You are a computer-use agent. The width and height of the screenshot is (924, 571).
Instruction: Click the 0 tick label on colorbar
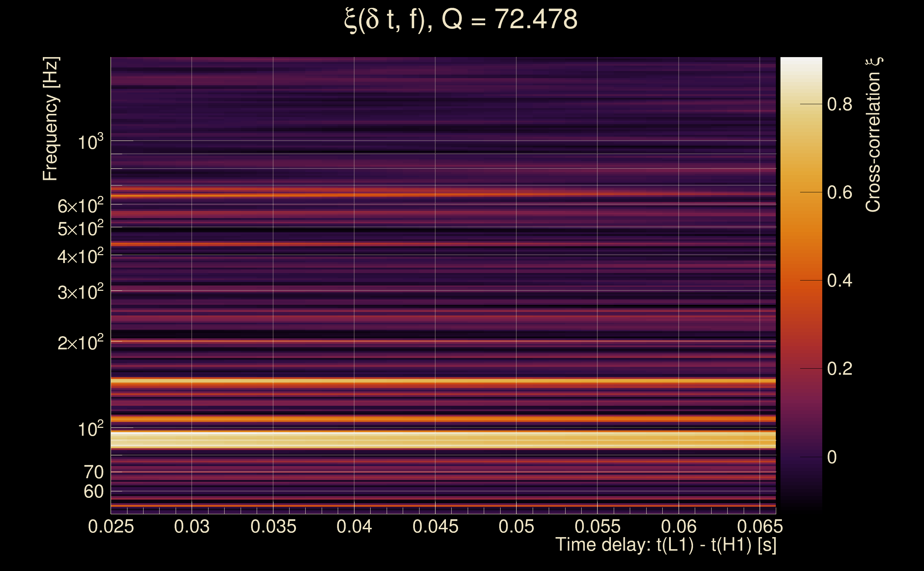point(832,457)
